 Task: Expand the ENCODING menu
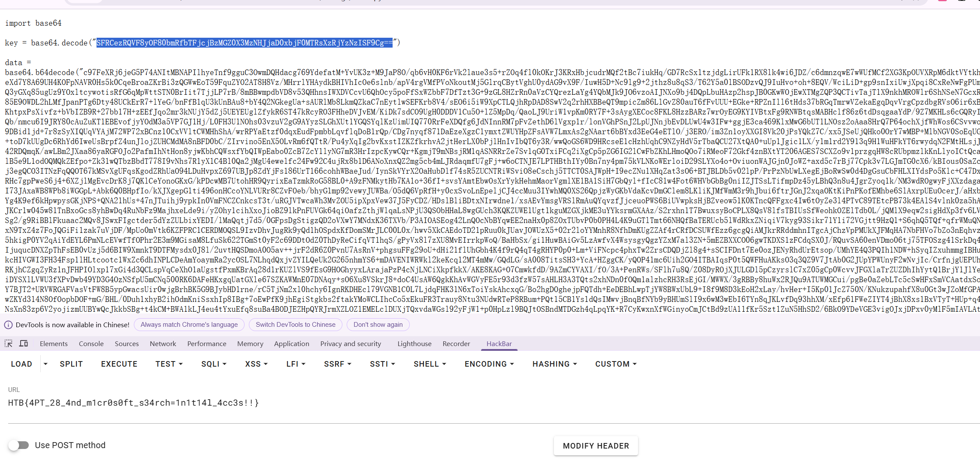click(489, 364)
